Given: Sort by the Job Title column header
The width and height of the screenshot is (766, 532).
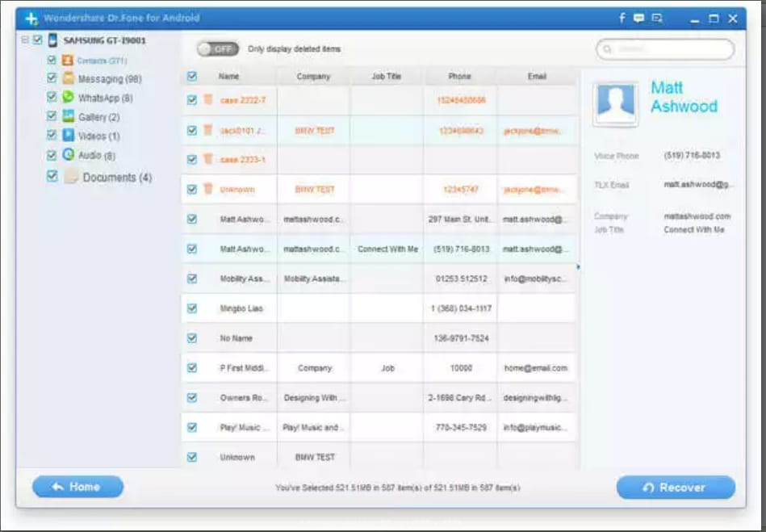Looking at the screenshot, I should pyautogui.click(x=387, y=76).
